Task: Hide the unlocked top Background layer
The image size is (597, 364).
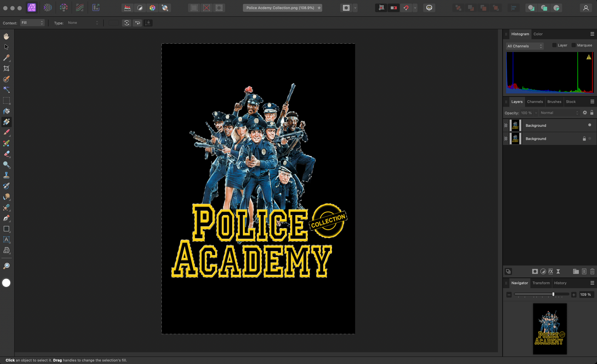Action: pyautogui.click(x=590, y=125)
